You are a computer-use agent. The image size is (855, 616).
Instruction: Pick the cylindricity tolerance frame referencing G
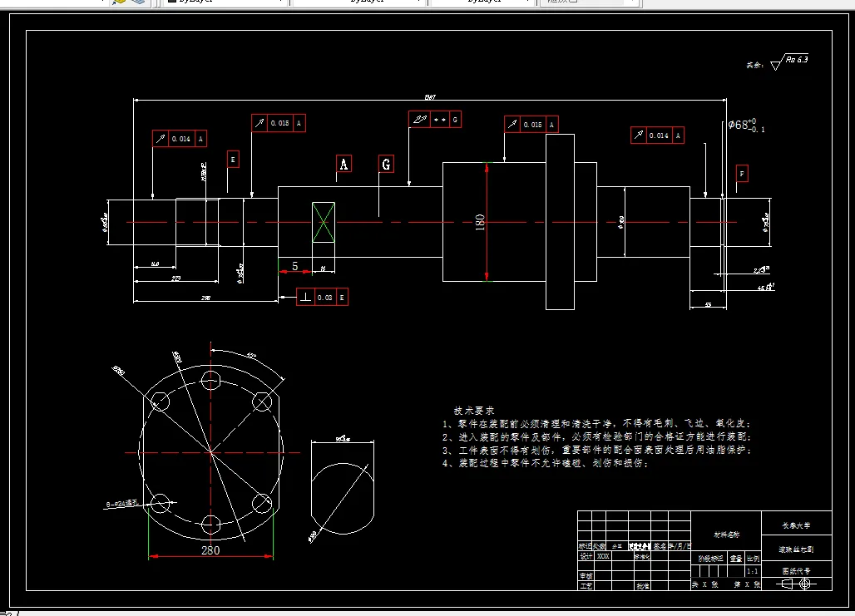coord(435,120)
